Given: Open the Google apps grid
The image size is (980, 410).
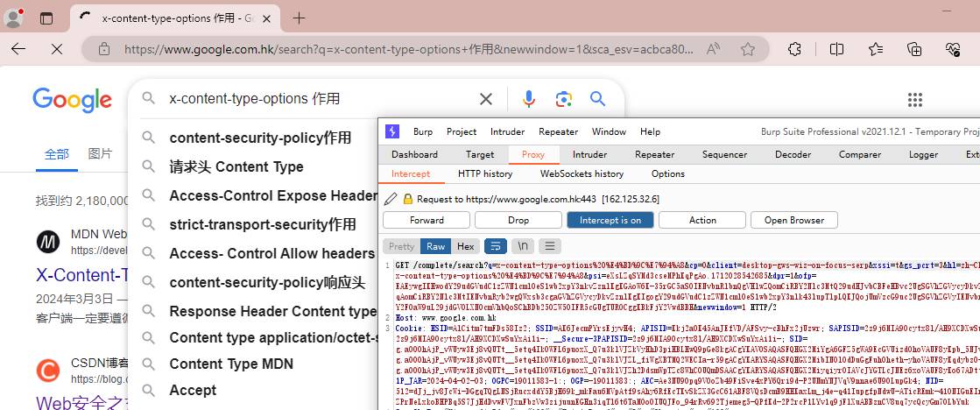Looking at the screenshot, I should coord(915,99).
